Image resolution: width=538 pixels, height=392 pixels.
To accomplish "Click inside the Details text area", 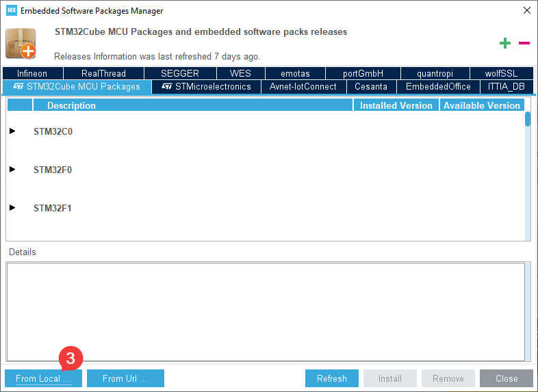I will (265, 311).
